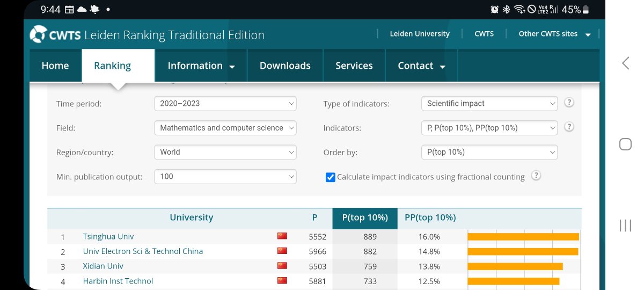The width and height of the screenshot is (644, 290).
Task: Sort by the PP(top 10%) column header
Action: click(x=430, y=218)
